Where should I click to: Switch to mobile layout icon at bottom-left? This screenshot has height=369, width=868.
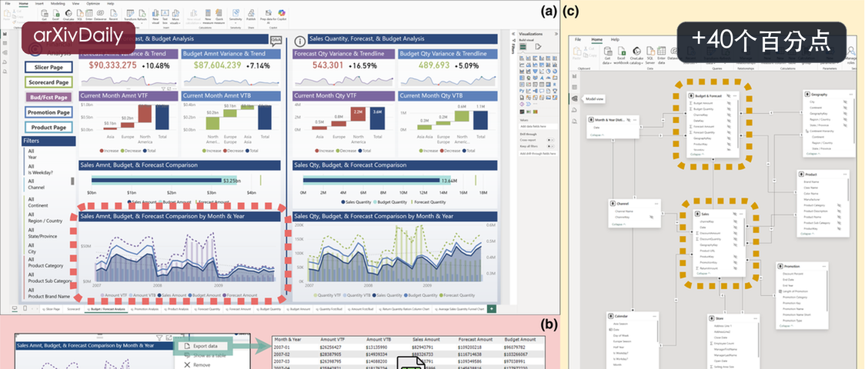25,308
